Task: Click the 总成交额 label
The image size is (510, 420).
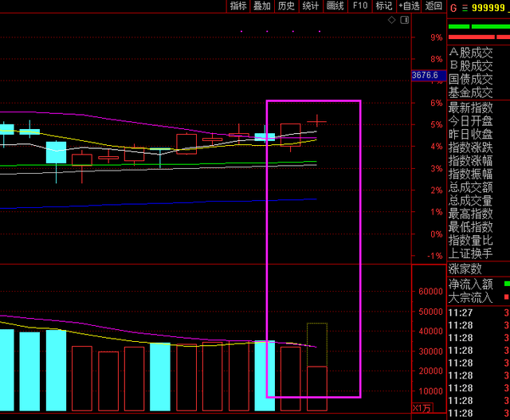Action: [471, 187]
